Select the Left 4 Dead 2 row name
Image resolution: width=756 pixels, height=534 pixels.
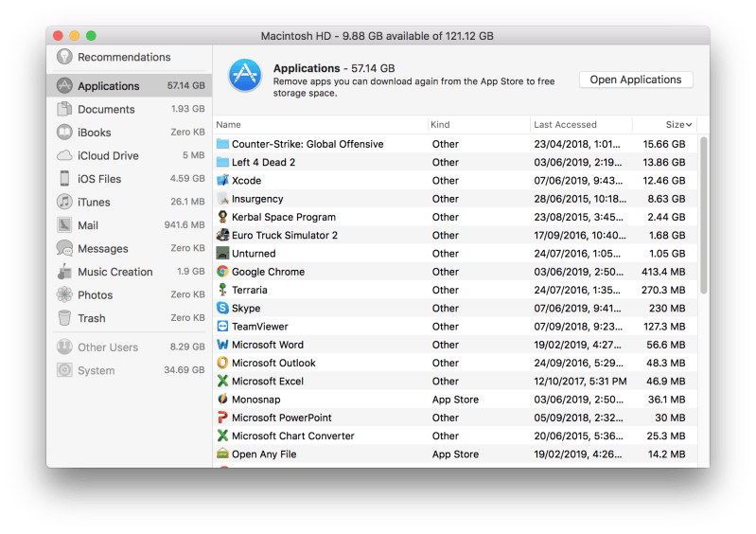(263, 163)
